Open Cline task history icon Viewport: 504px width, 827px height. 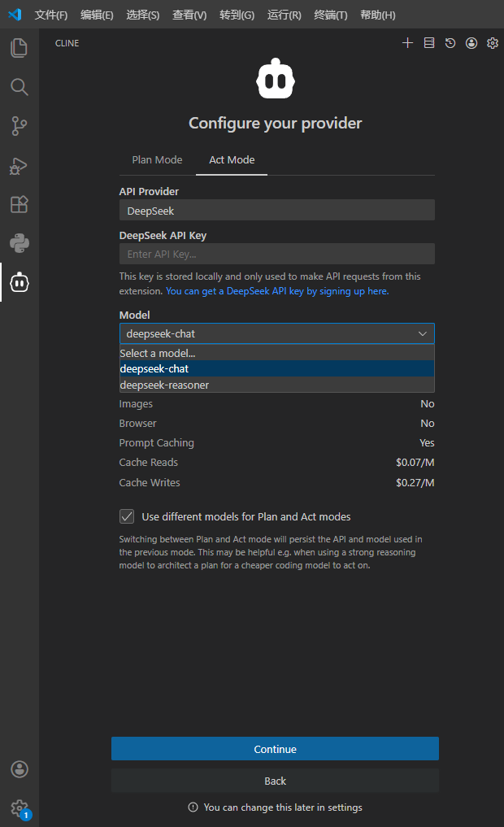[x=450, y=43]
